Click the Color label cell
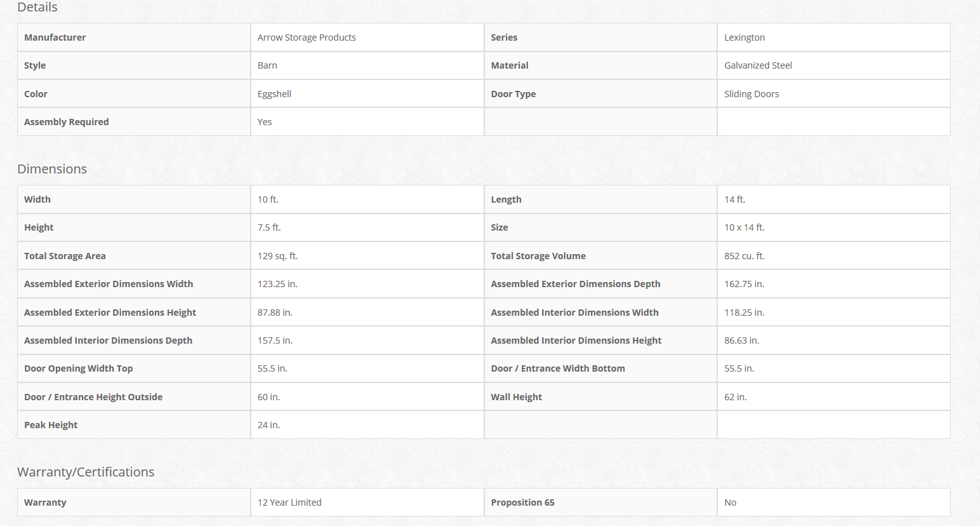Screen dimensions: 980x526 pyautogui.click(x=134, y=93)
